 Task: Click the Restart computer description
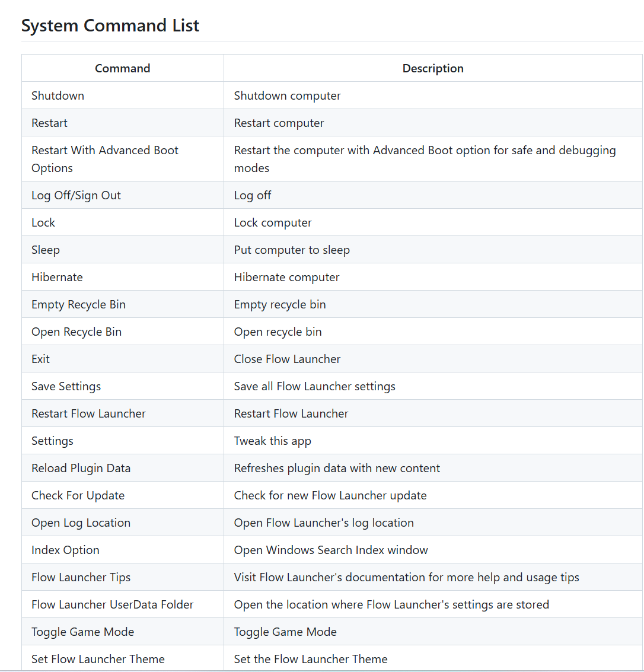pos(279,123)
